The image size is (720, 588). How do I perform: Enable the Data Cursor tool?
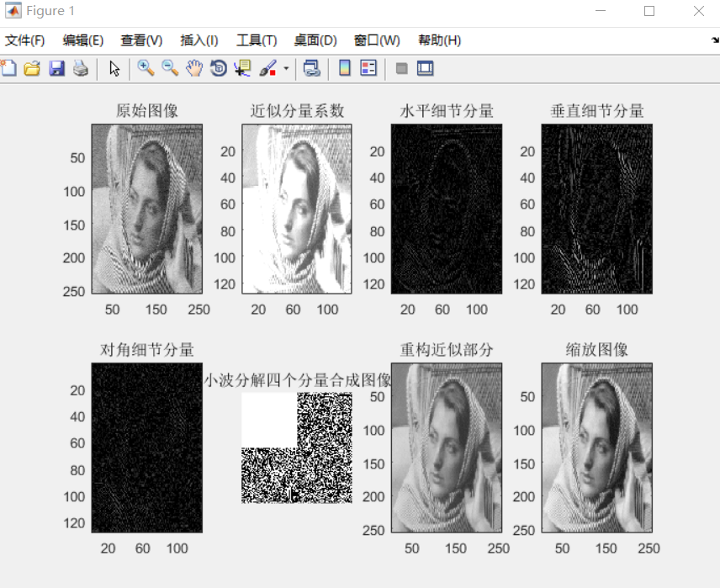241,69
